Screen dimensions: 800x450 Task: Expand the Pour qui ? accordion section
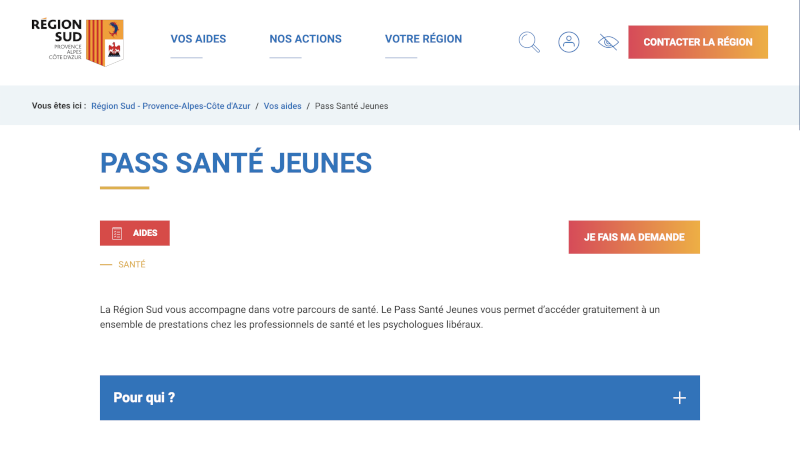[399, 398]
